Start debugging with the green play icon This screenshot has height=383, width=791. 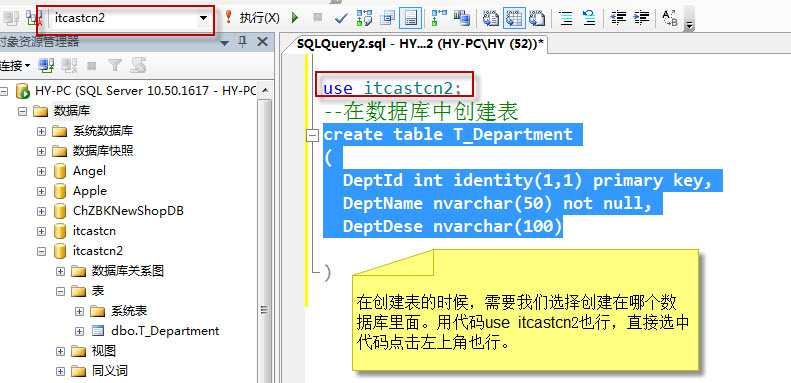pos(296,18)
